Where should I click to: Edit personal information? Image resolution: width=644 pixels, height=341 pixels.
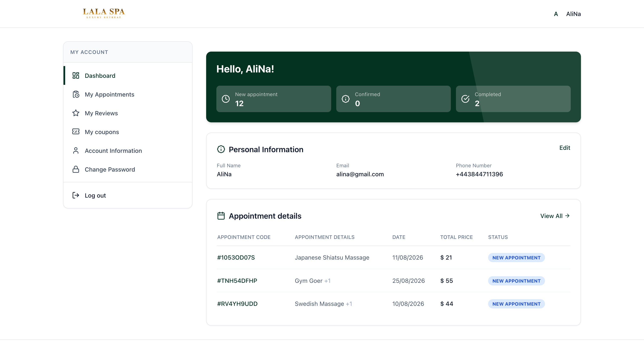(565, 148)
